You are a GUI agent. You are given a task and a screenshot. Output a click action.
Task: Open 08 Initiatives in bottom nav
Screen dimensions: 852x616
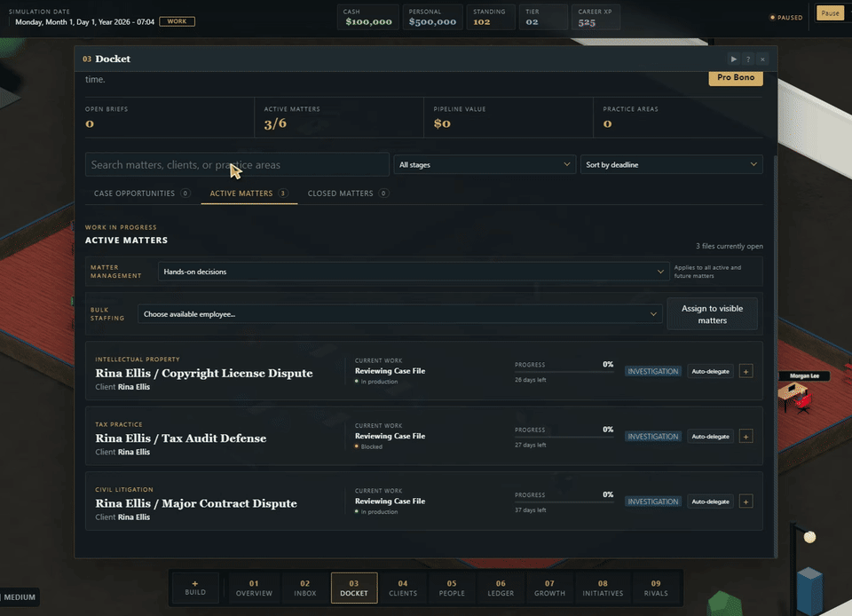click(x=603, y=588)
